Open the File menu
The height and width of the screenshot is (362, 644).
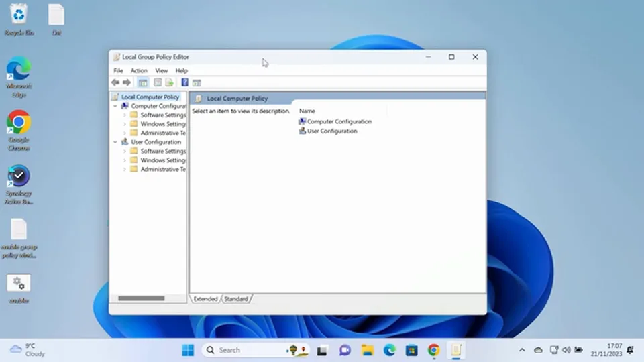pos(118,70)
